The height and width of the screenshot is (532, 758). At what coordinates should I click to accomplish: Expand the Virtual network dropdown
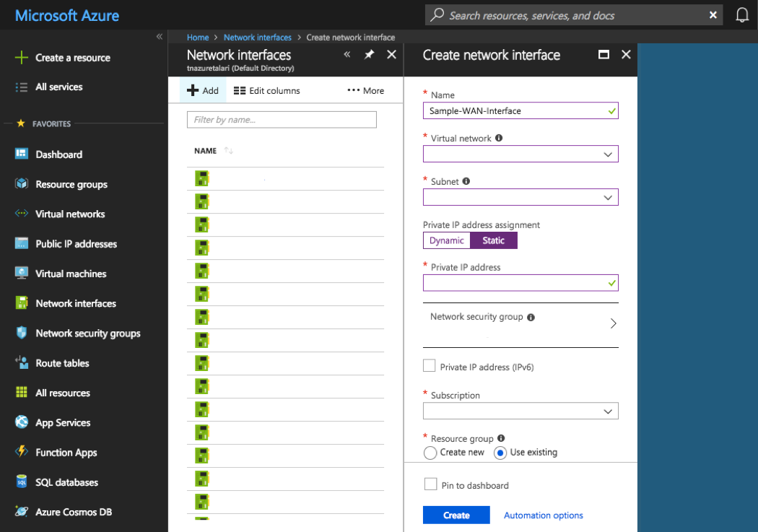tap(606, 154)
